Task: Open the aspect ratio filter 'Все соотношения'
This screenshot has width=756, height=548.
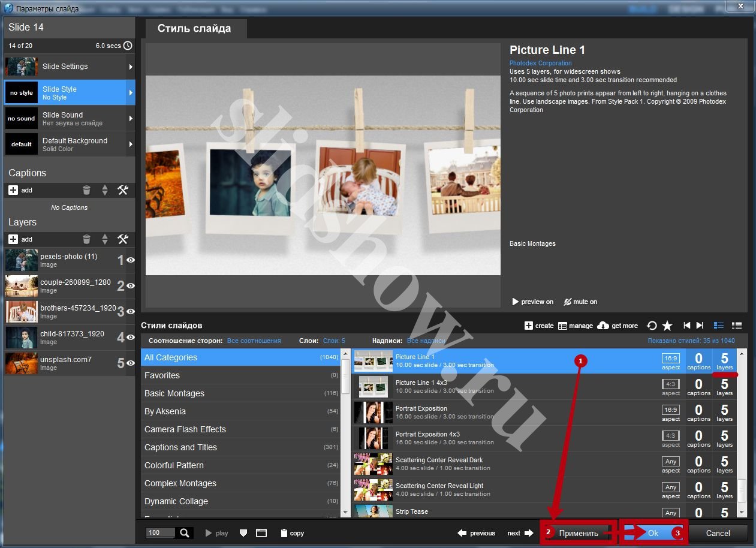Action: tap(254, 341)
